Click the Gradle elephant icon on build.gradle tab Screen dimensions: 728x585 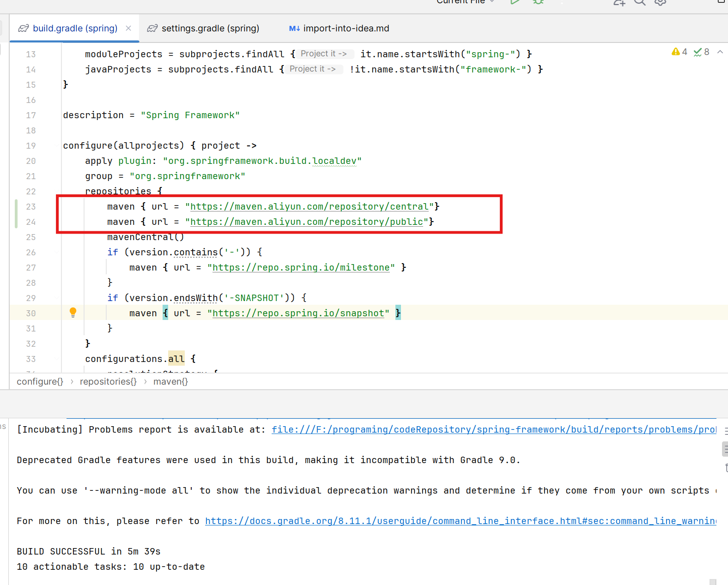click(x=24, y=28)
